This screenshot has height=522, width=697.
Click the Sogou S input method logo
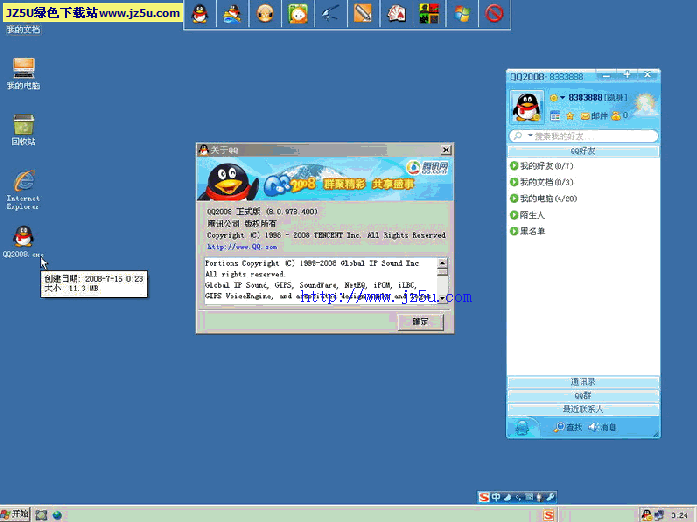click(484, 497)
